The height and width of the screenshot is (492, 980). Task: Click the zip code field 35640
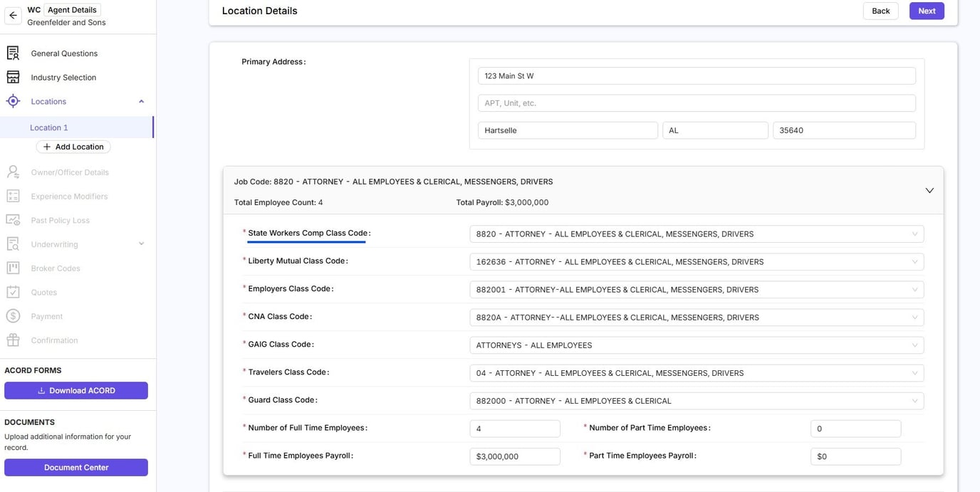tap(844, 130)
